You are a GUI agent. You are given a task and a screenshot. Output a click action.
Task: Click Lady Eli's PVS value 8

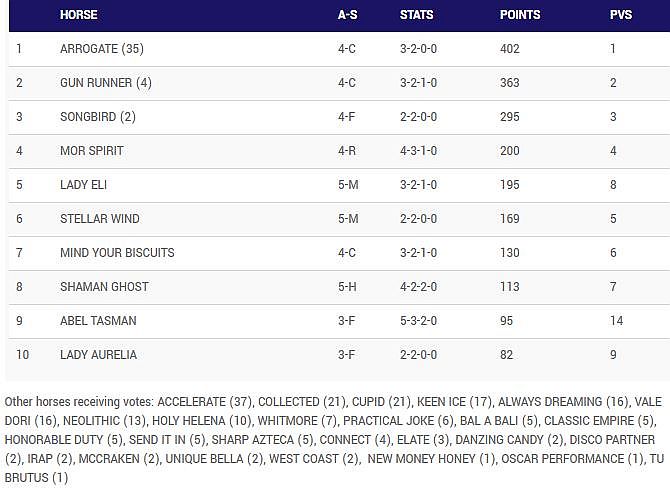point(614,185)
